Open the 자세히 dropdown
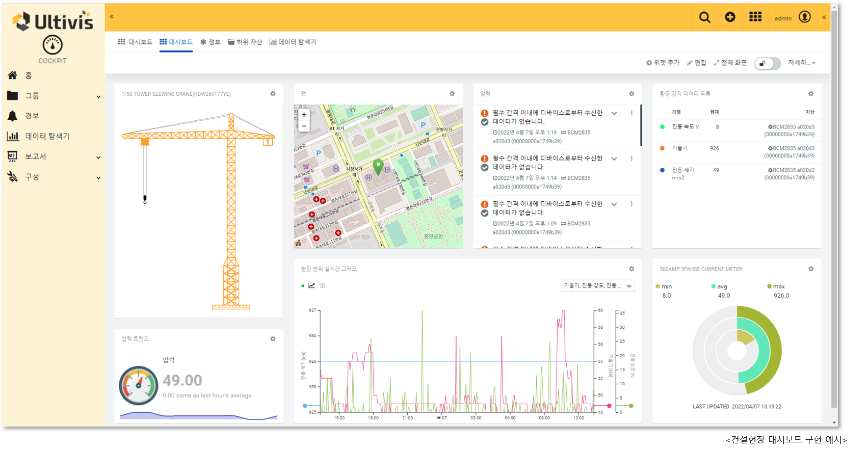The height and width of the screenshot is (450, 868). click(x=802, y=63)
